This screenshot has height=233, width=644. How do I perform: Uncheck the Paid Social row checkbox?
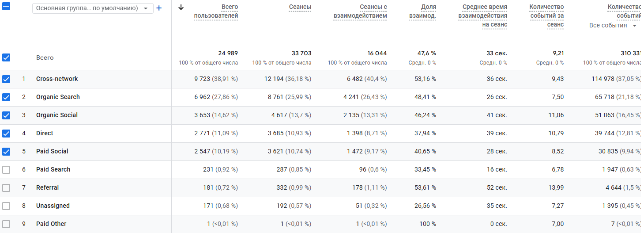pyautogui.click(x=6, y=152)
